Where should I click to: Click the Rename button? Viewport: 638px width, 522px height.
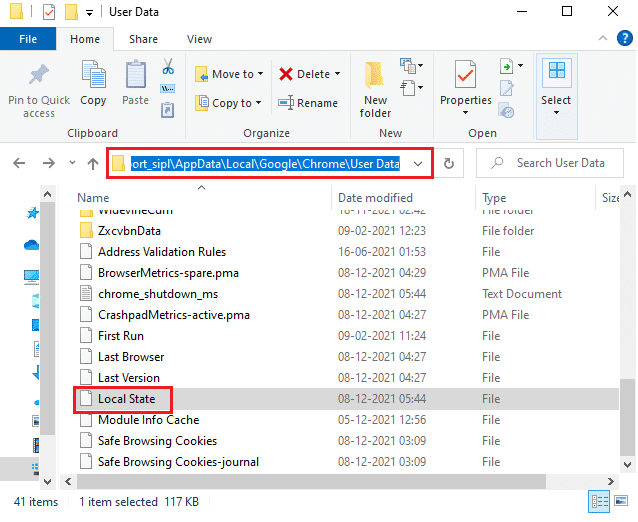[308, 103]
